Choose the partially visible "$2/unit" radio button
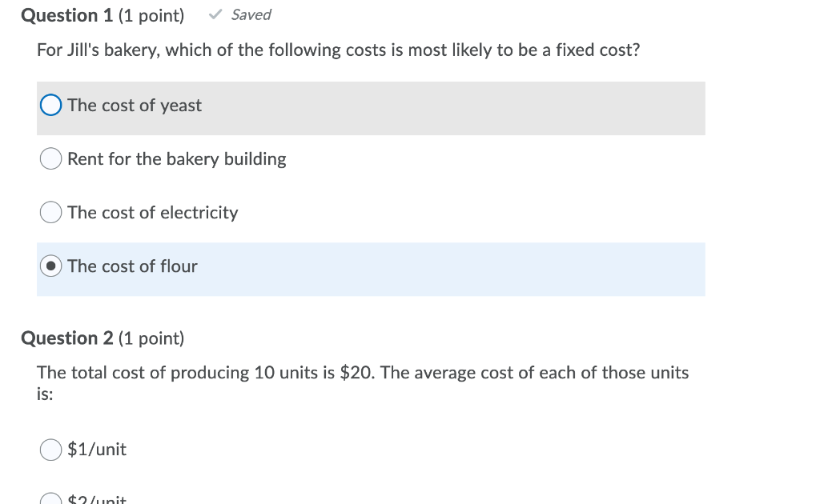820x504 pixels. pos(50,500)
